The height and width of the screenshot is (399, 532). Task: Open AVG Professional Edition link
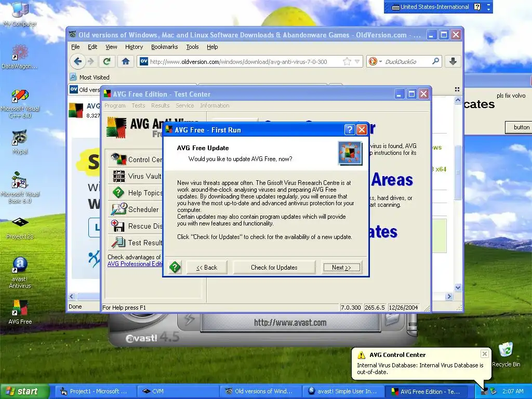(135, 263)
